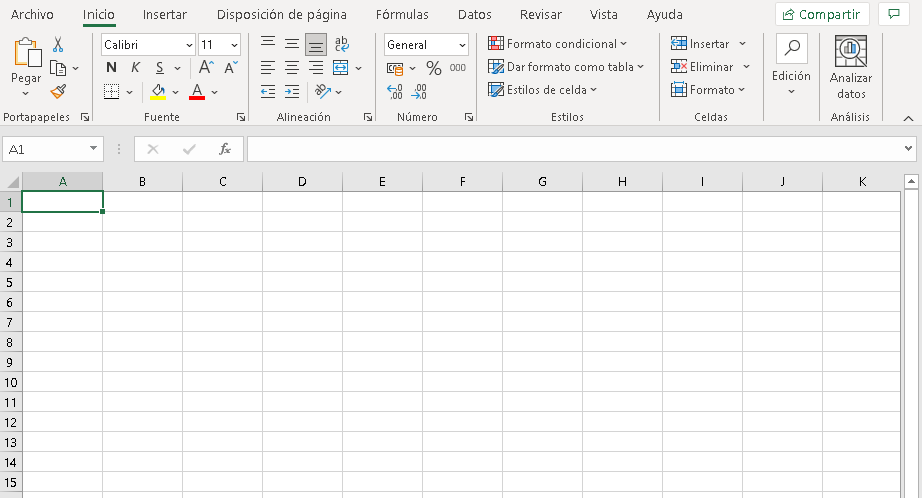Switch to the Insertar ribbon tab

point(165,15)
